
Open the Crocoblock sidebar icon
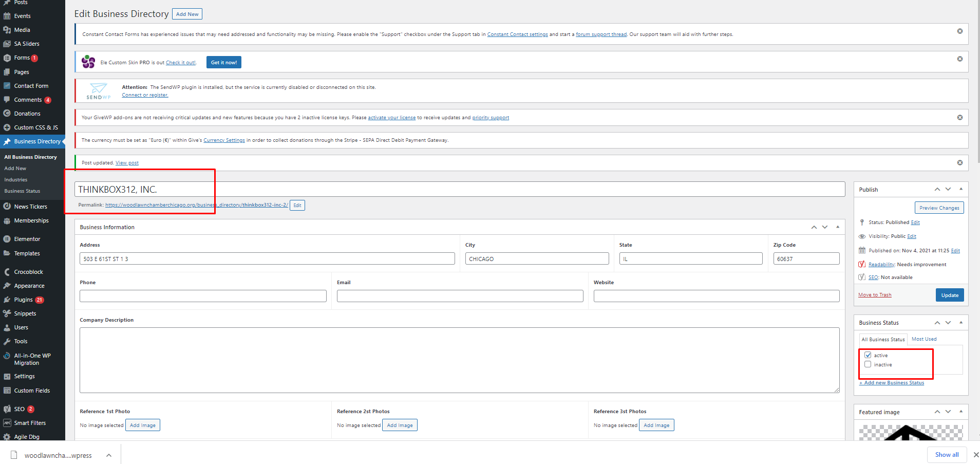7,272
